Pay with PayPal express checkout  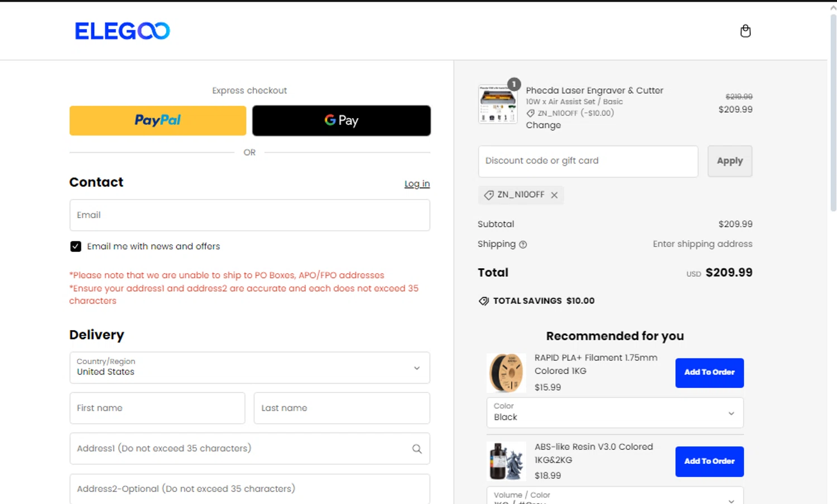click(158, 120)
